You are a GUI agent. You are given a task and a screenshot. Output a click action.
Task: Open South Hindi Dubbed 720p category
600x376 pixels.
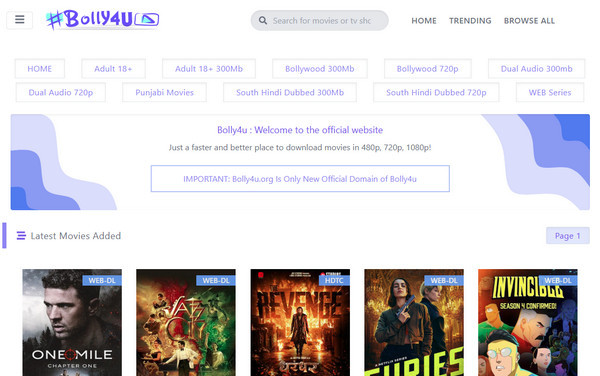tap(436, 93)
